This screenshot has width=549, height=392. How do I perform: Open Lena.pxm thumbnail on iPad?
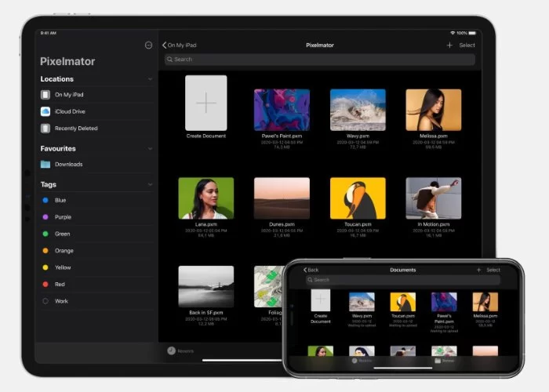click(x=205, y=198)
